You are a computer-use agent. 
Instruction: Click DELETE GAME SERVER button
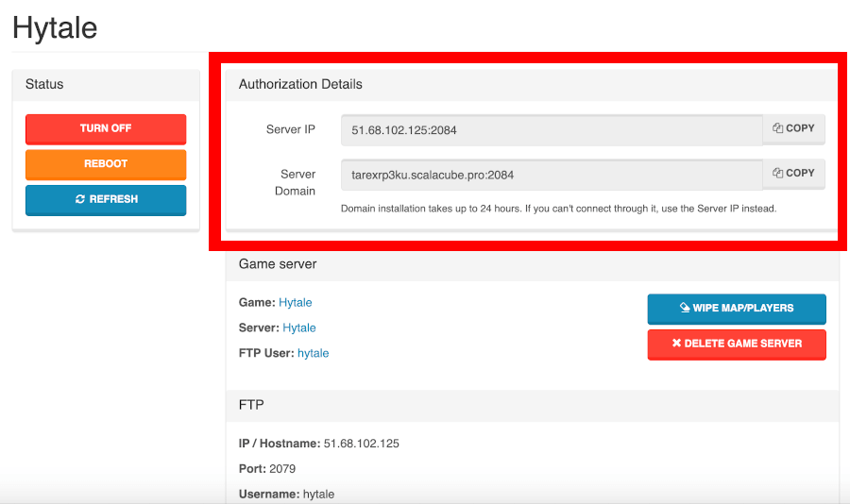[x=737, y=344]
